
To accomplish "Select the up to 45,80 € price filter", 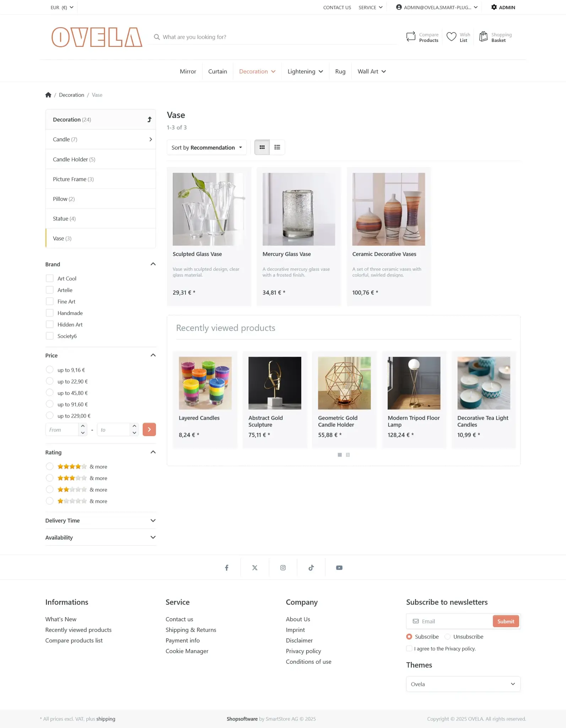I will tap(50, 393).
